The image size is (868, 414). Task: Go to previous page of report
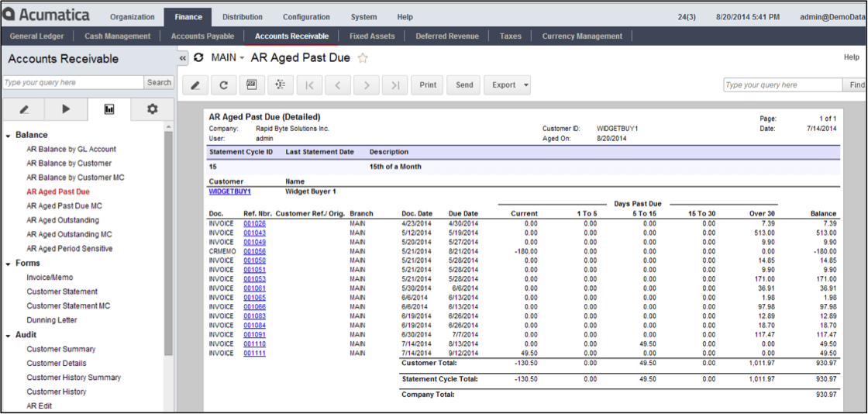[x=338, y=85]
